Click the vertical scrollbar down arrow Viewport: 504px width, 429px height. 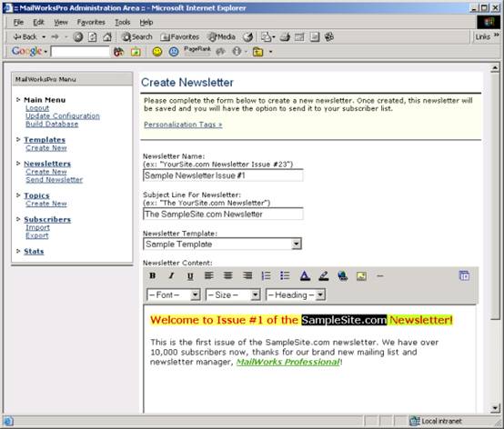(495, 408)
